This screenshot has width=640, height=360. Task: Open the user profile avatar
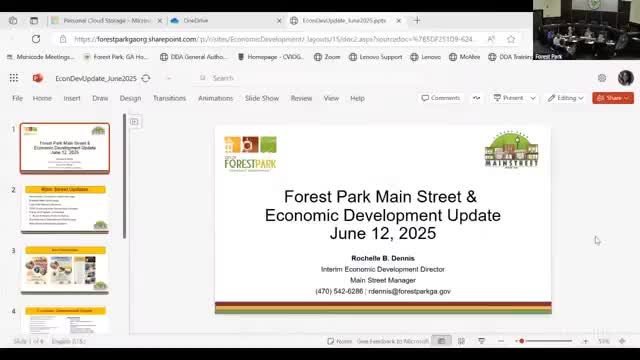pyautogui.click(x=626, y=78)
